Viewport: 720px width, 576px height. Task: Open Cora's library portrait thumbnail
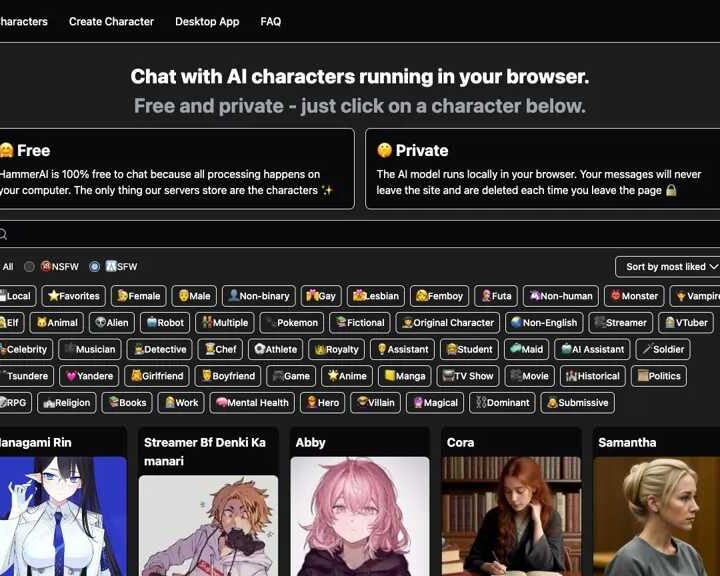[511, 516]
